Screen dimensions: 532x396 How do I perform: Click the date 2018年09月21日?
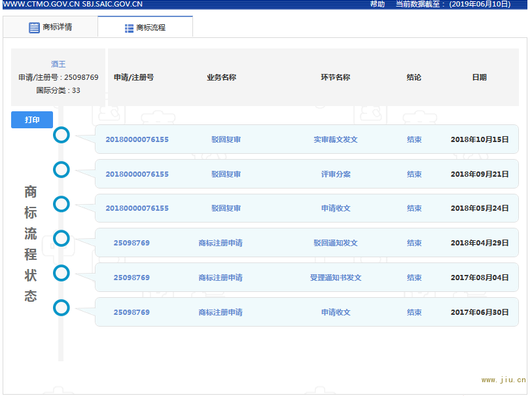pos(480,174)
